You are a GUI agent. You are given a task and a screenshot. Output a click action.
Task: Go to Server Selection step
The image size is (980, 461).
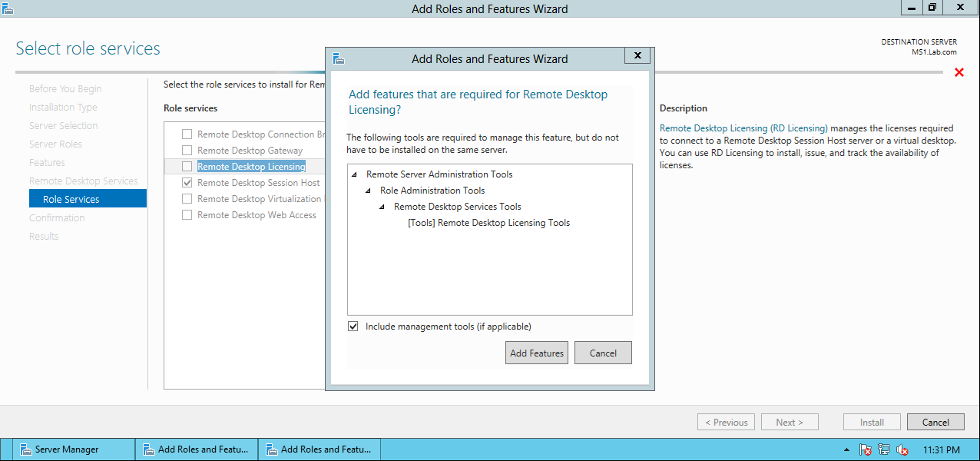click(x=64, y=126)
